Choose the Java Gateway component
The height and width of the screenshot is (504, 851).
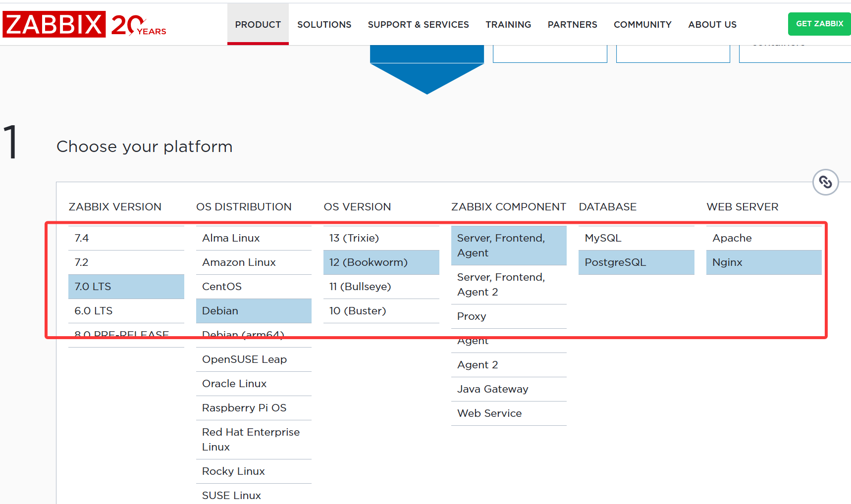tap(508, 389)
